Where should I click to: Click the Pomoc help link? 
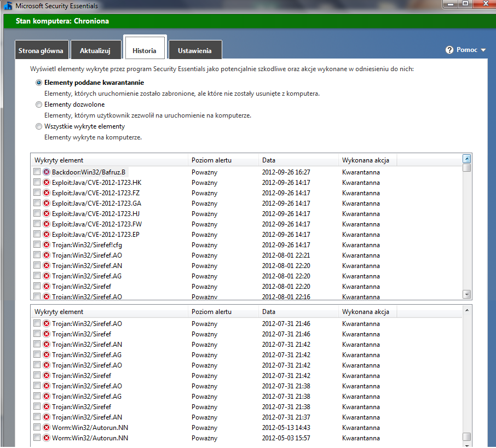point(467,50)
